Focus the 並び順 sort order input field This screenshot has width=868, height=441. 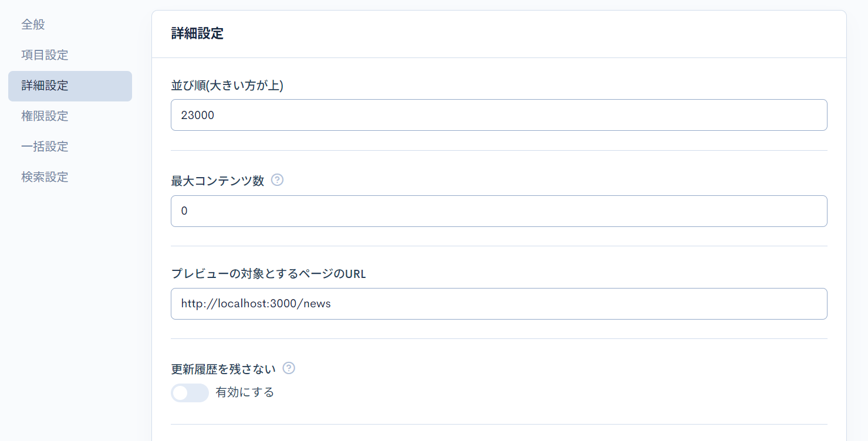[x=499, y=115]
